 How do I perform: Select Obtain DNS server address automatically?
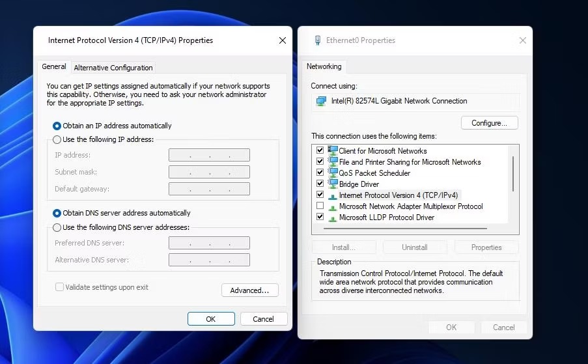point(57,214)
